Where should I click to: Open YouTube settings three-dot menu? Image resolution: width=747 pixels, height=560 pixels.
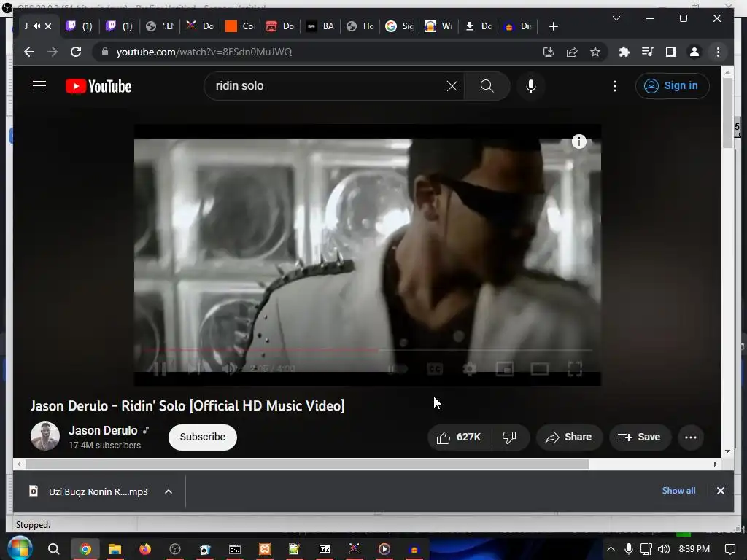(614, 86)
